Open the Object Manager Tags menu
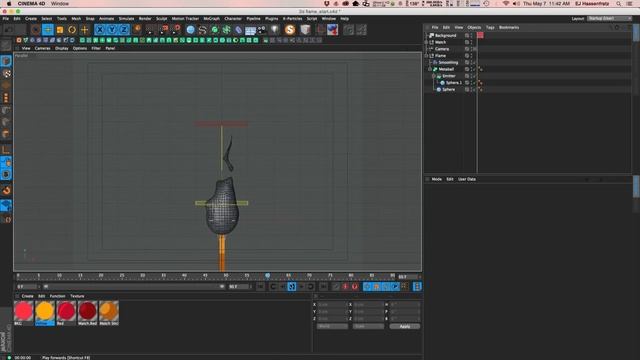Image resolution: width=640 pixels, height=360 pixels. tap(490, 27)
